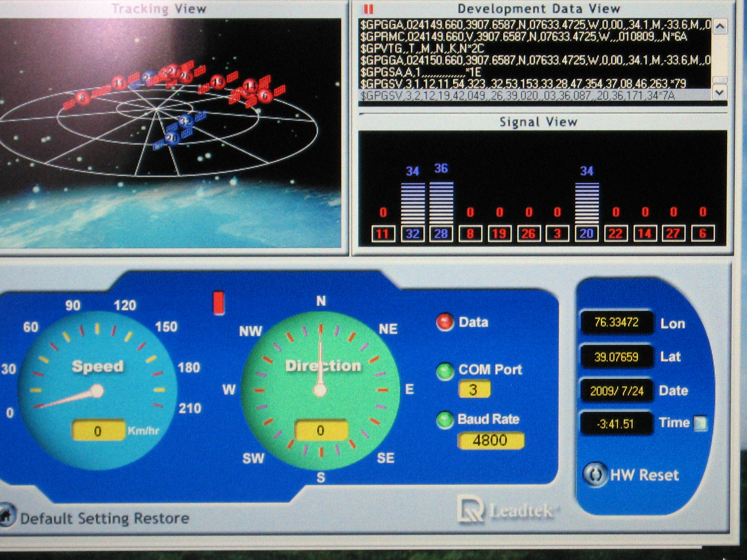This screenshot has height=560, width=747.
Task: Click the satellite 20 signal strength bar
Action: 587,203
